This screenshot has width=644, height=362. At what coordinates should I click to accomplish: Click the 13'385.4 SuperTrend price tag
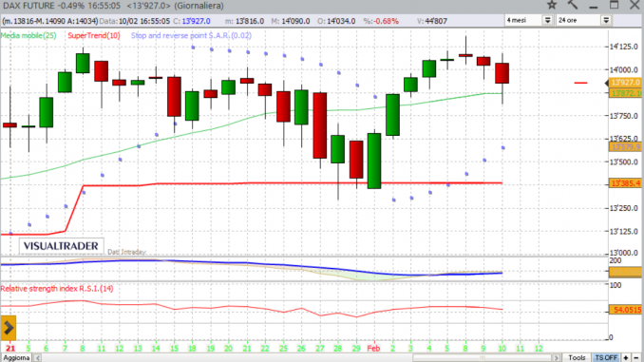point(625,183)
